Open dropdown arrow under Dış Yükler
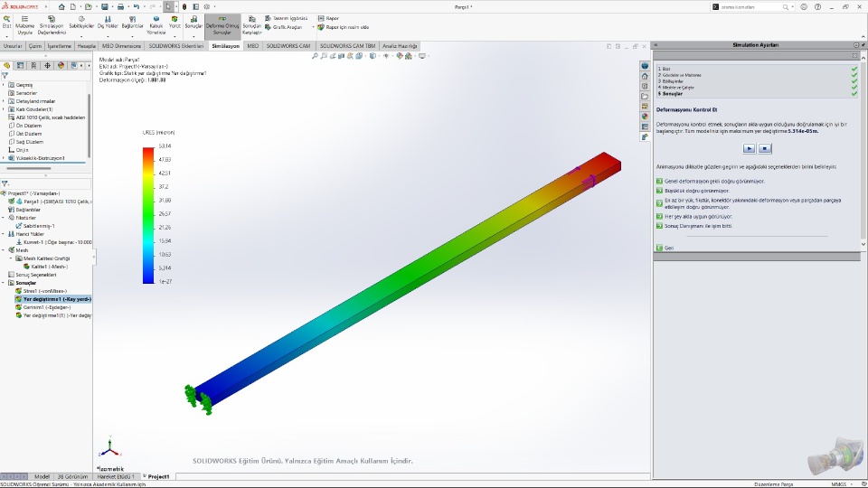The height and width of the screenshot is (488, 868). point(108,36)
